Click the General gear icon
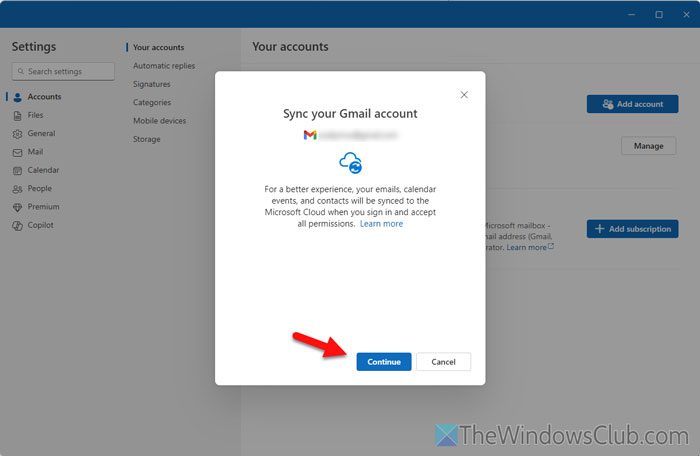This screenshot has width=700, height=456. point(17,134)
